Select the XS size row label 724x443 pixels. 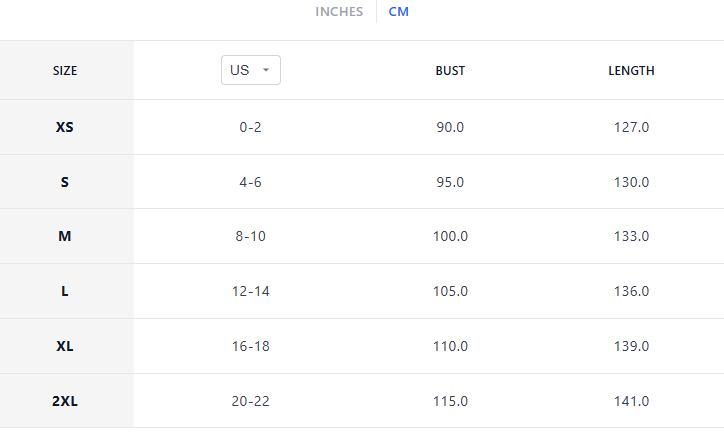[65, 127]
